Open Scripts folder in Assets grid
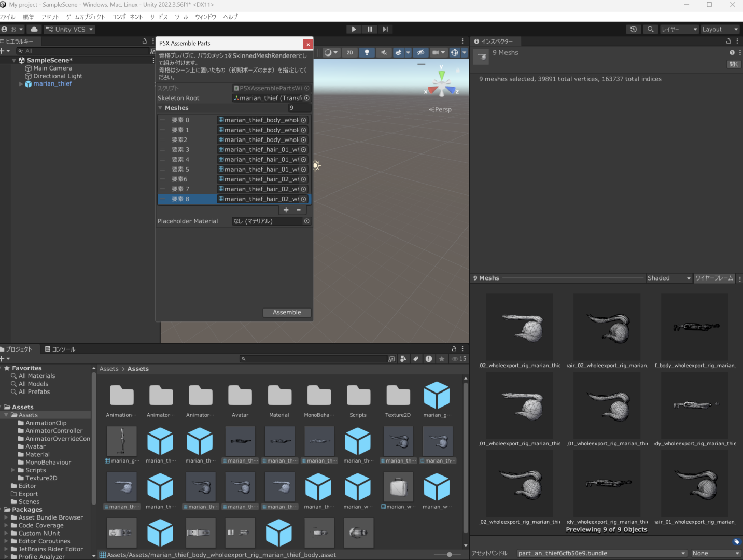 (x=358, y=401)
